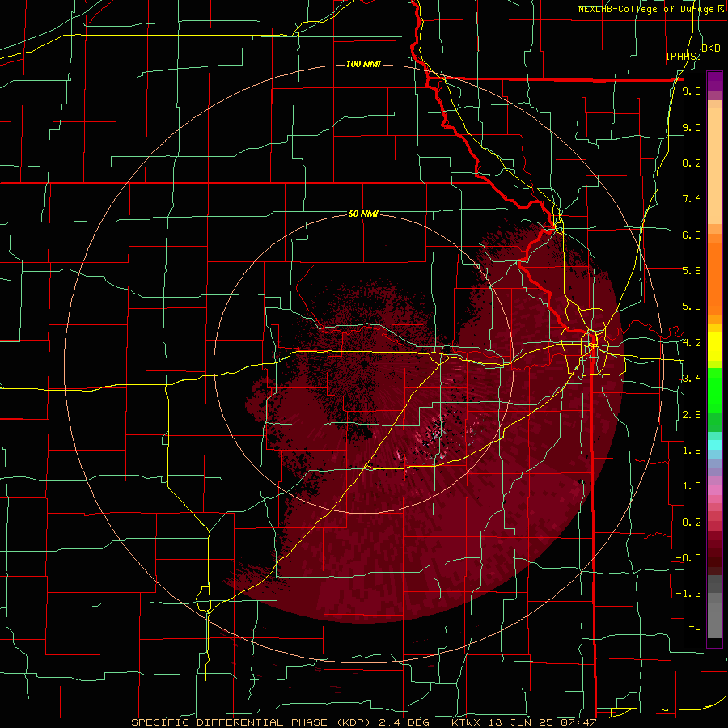Click the 50 NMI range ring label
728x728 pixels.
[363, 214]
